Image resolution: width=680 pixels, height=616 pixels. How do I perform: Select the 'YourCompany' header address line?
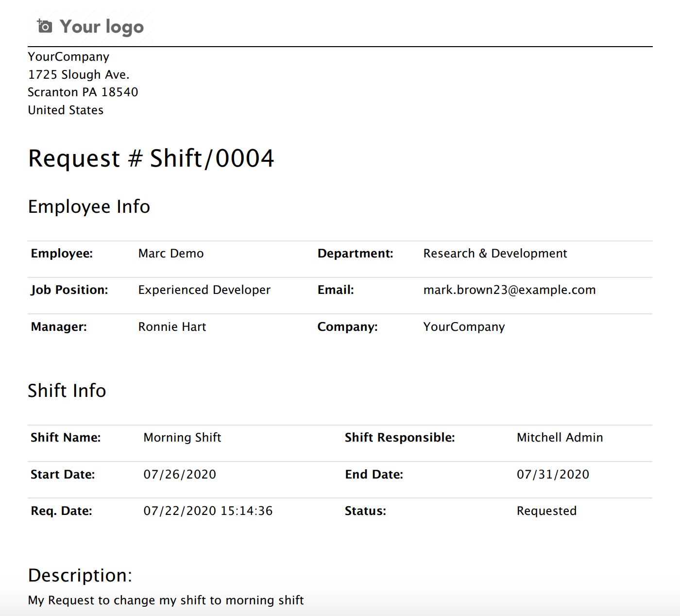68,57
